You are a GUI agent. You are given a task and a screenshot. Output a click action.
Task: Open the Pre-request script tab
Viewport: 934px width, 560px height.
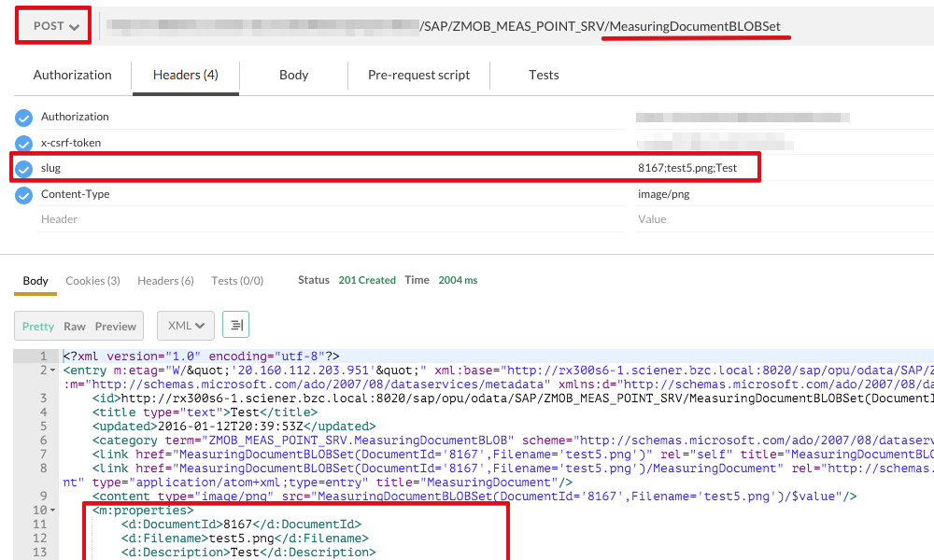418,75
